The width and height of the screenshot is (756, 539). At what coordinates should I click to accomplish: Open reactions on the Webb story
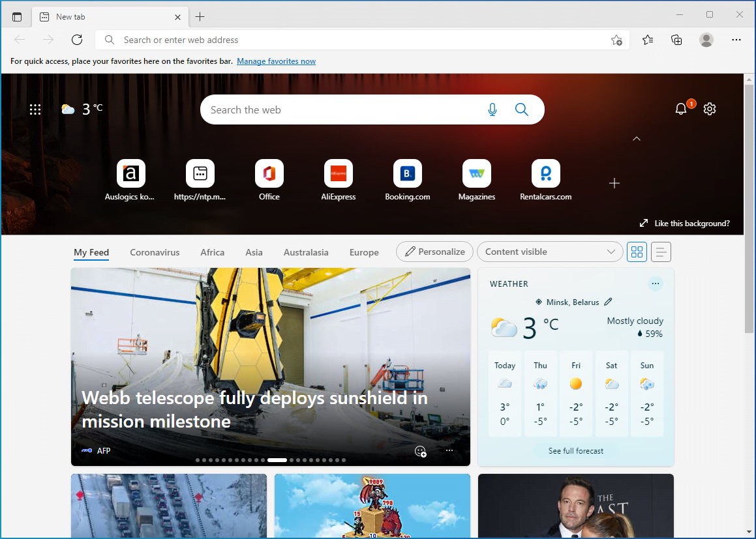click(421, 451)
